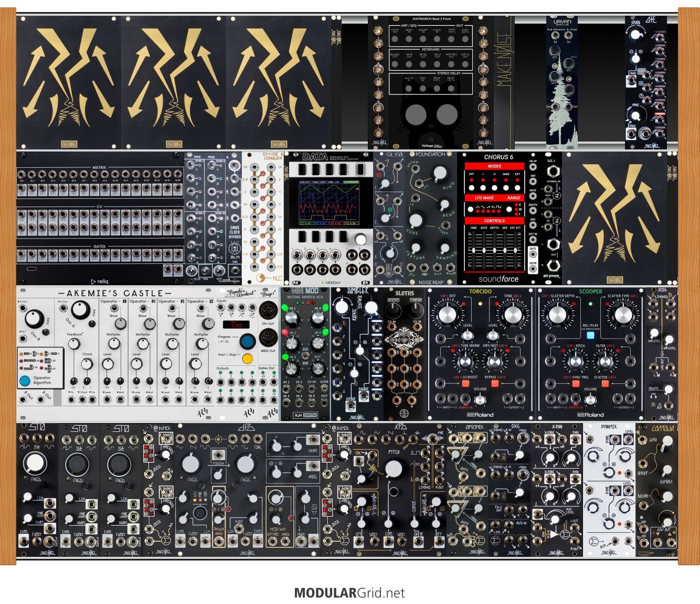This screenshot has height=604, width=700.
Task: Click the 'AKEMIE'S CASTLE' title
Action: [115, 293]
